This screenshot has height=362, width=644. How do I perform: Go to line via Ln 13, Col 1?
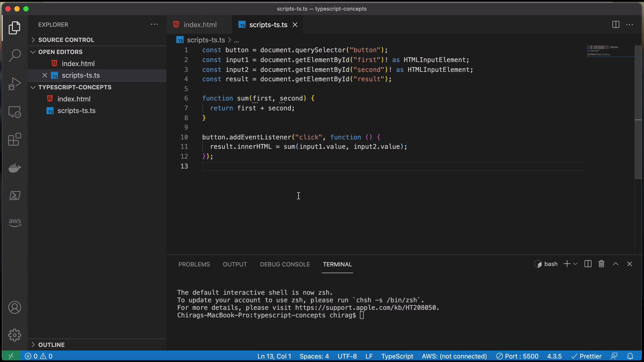274,356
